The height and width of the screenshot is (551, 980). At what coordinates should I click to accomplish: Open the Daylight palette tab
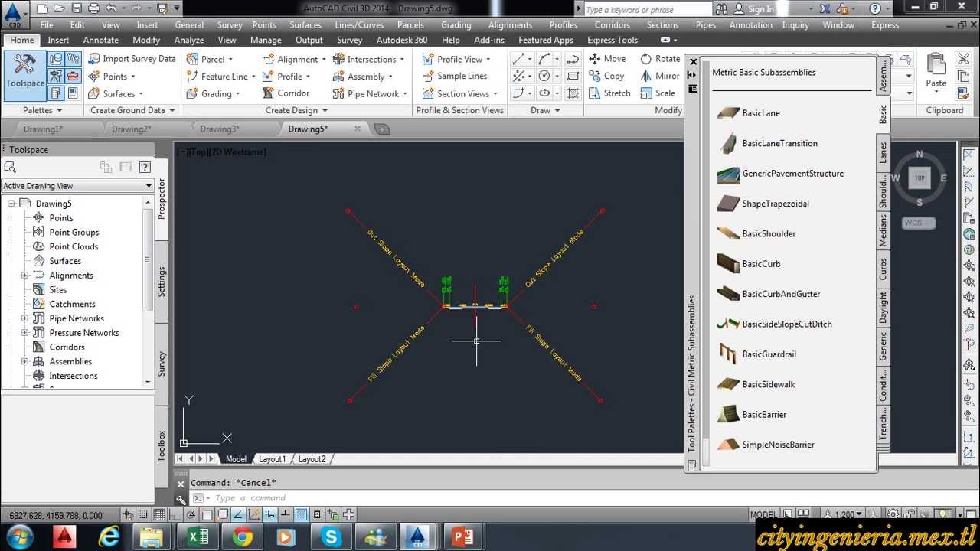(x=883, y=307)
